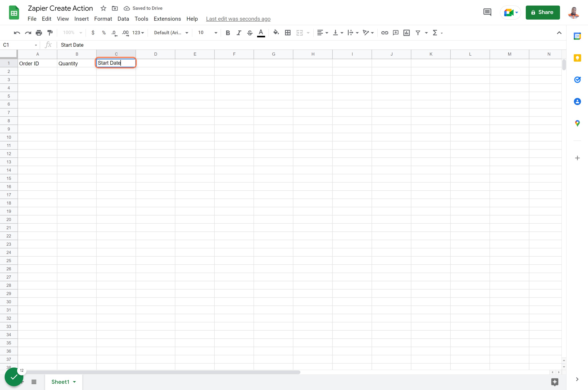The height and width of the screenshot is (390, 588).
Task: Format as currency with dollar icon
Action: [x=93, y=33]
